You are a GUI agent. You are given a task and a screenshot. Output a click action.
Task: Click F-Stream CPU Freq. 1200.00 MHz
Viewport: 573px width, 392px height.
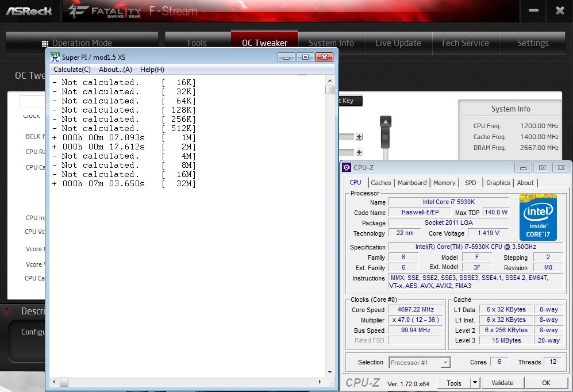516,126
